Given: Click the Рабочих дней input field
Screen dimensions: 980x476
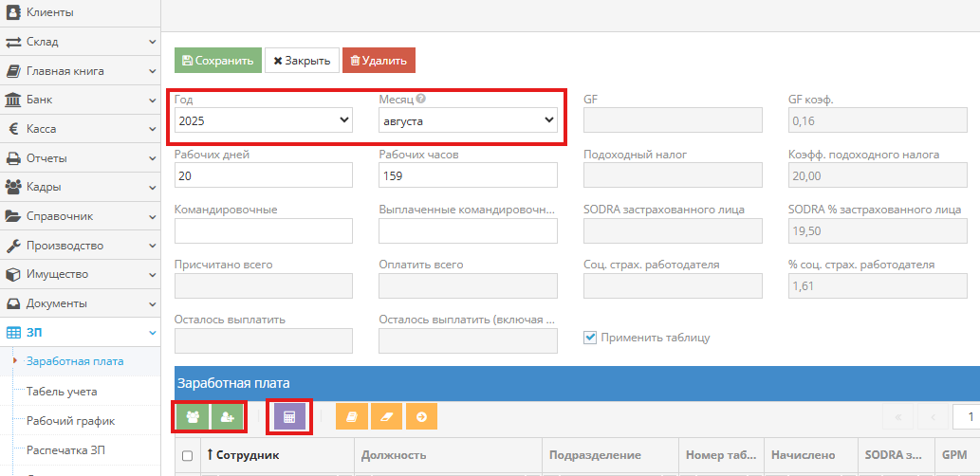Looking at the screenshot, I should 264,175.
